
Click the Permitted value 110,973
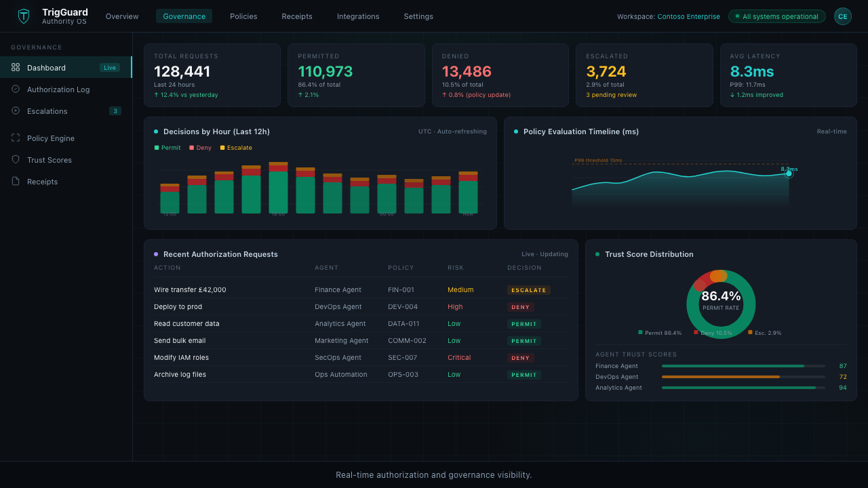tap(325, 71)
